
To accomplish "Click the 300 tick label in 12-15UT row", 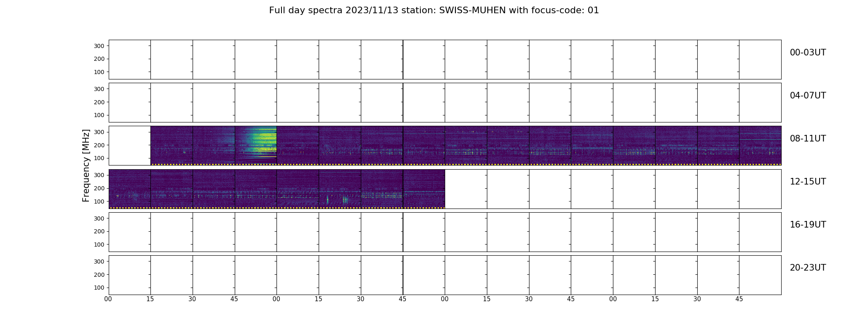I will tap(99, 175).
